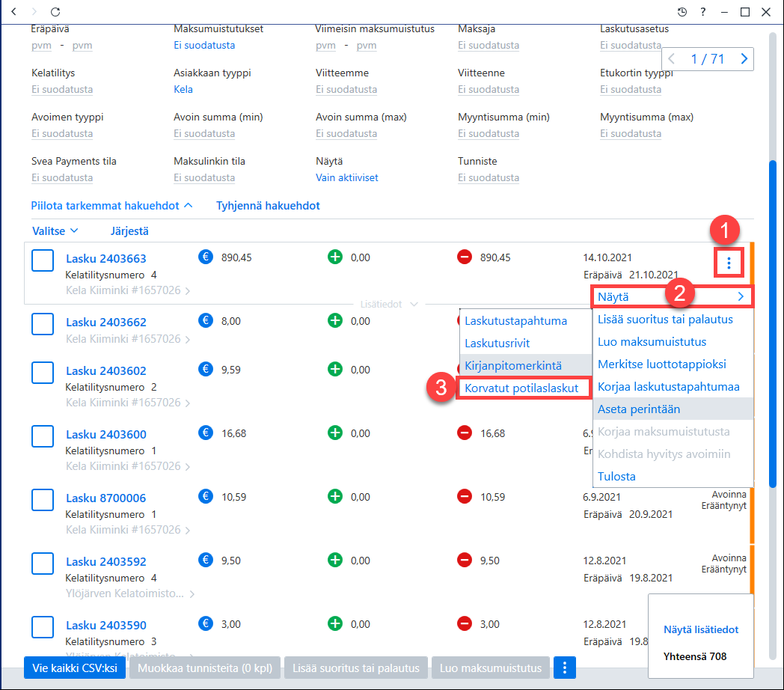Screen dimensions: 784x690
Task: Open the Kelatilitys filter dropdown
Action: click(62, 89)
